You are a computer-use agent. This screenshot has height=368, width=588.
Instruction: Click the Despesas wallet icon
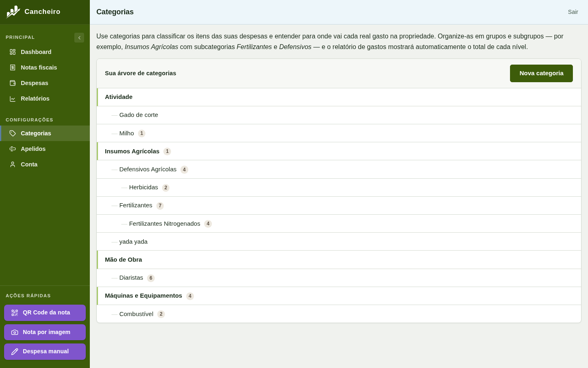tap(13, 83)
